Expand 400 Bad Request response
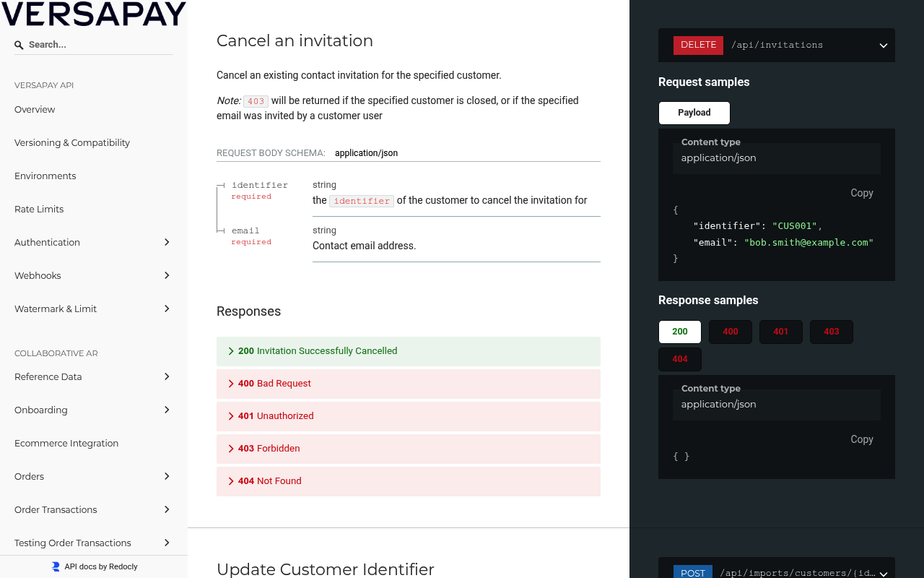 pos(409,384)
